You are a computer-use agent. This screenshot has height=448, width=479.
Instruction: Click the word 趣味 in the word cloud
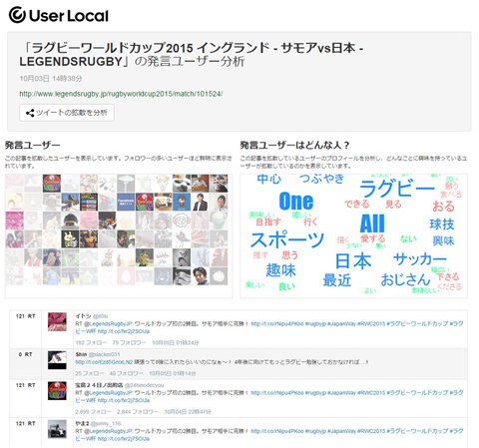point(281,270)
